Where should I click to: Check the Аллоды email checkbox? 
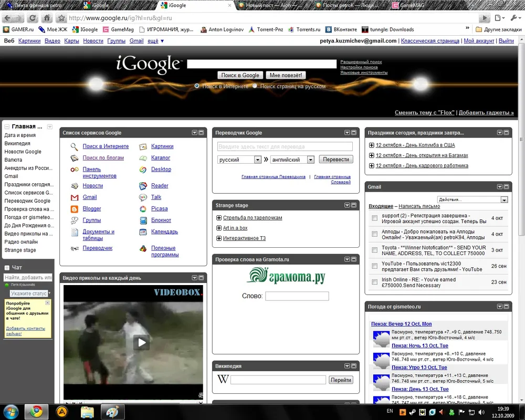click(375, 234)
